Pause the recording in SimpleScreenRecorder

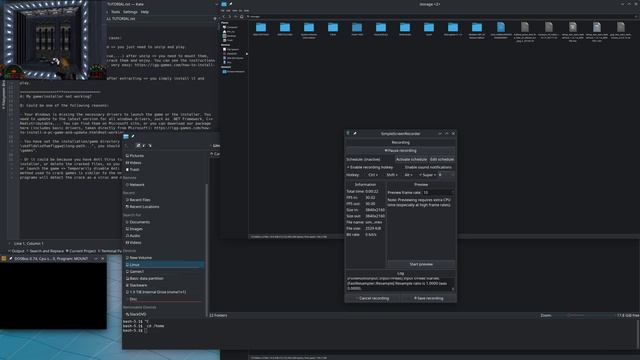pos(400,151)
